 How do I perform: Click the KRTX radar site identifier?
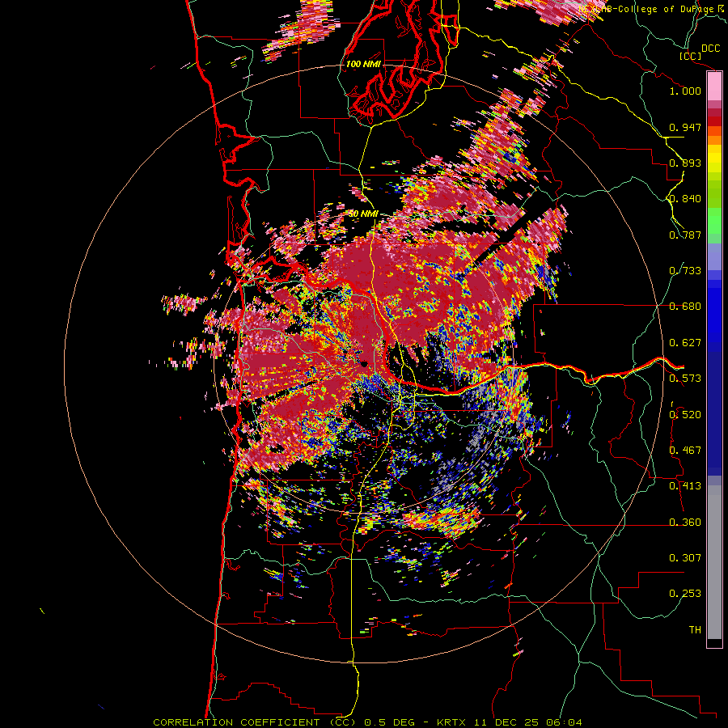click(x=452, y=722)
